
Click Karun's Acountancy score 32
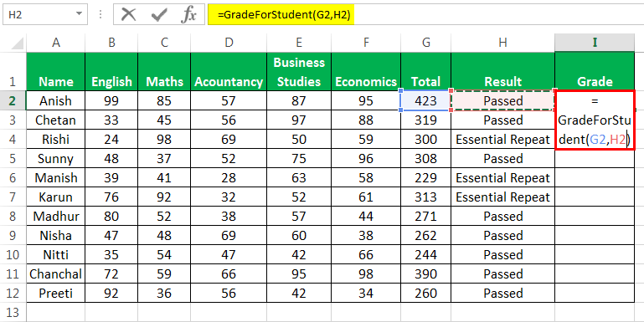click(229, 197)
